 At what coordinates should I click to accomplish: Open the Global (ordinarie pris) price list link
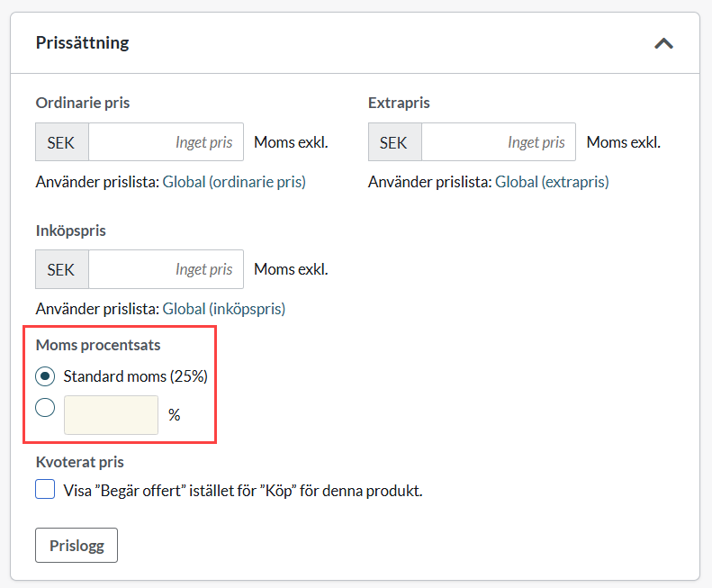(x=234, y=182)
